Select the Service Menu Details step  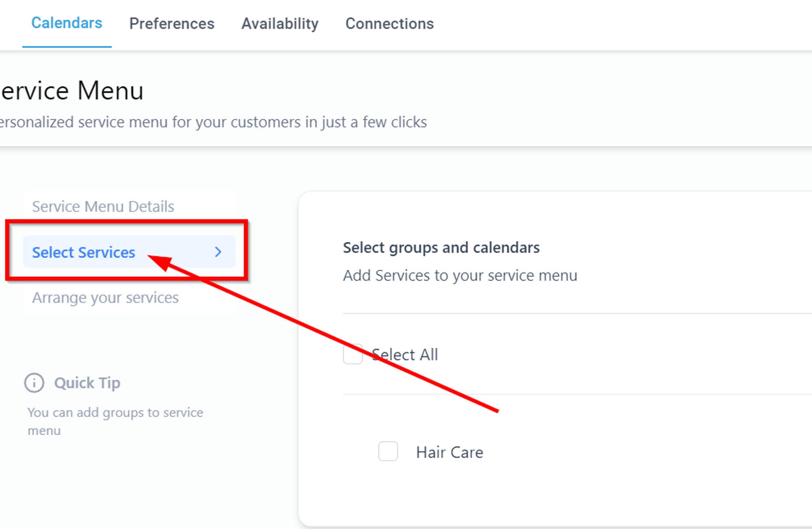[103, 207]
